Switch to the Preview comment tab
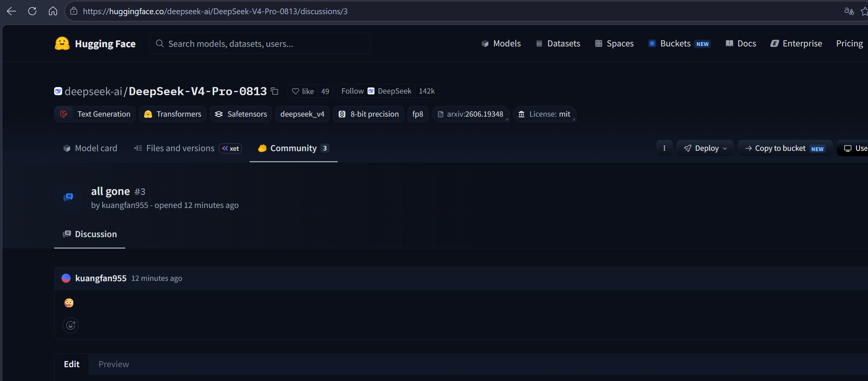The height and width of the screenshot is (381, 868). click(x=114, y=364)
